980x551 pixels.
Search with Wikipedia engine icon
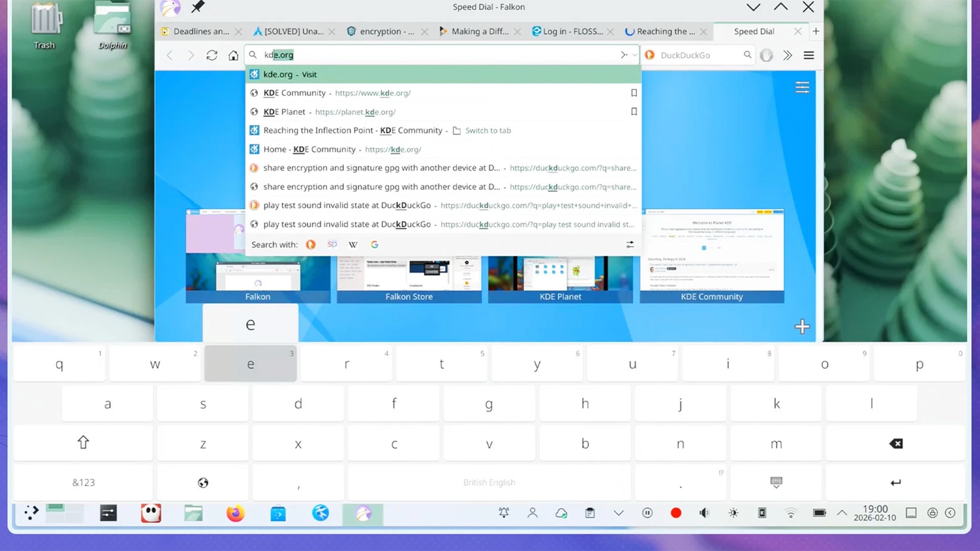pos(353,245)
